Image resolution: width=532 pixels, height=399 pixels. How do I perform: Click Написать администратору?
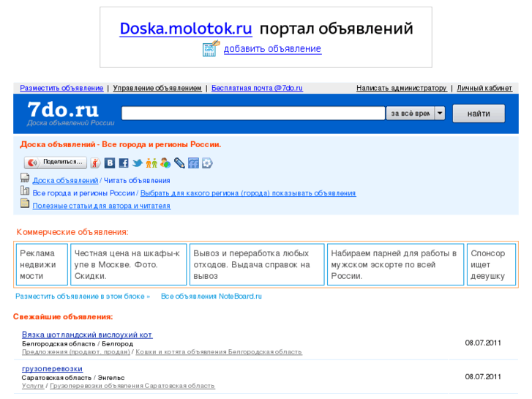pos(401,88)
